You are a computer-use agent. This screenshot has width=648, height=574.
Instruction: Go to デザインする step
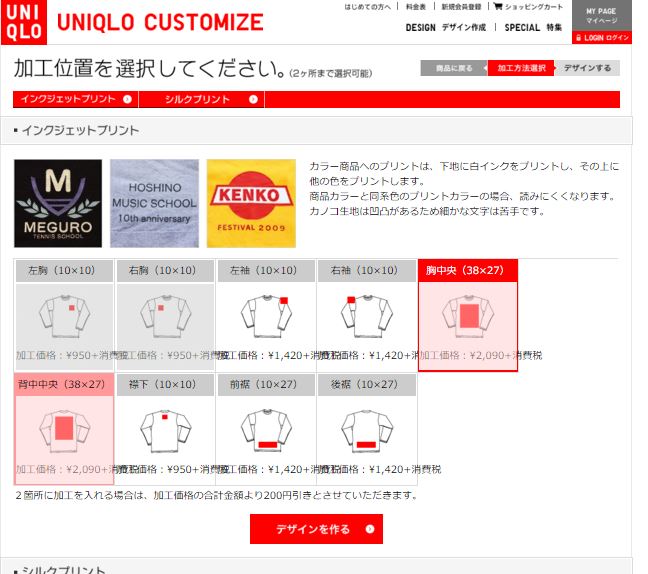pos(587,68)
